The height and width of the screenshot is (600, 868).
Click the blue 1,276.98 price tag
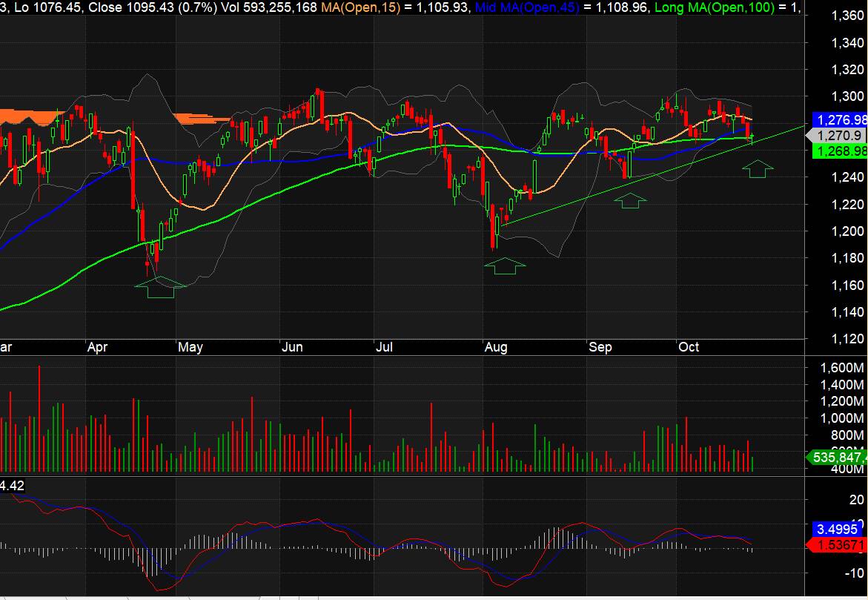(x=840, y=119)
